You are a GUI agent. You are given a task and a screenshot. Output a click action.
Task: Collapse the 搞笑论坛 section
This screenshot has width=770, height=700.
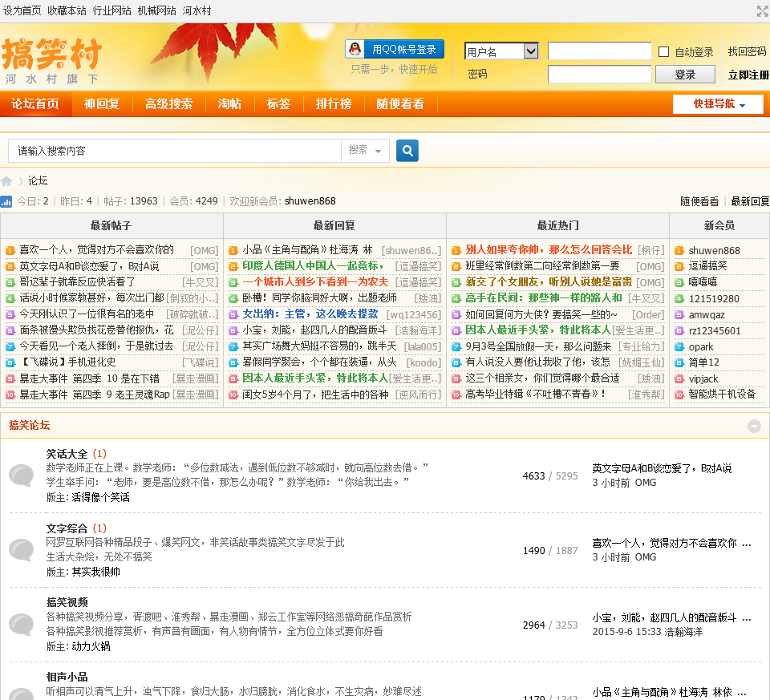[754, 426]
